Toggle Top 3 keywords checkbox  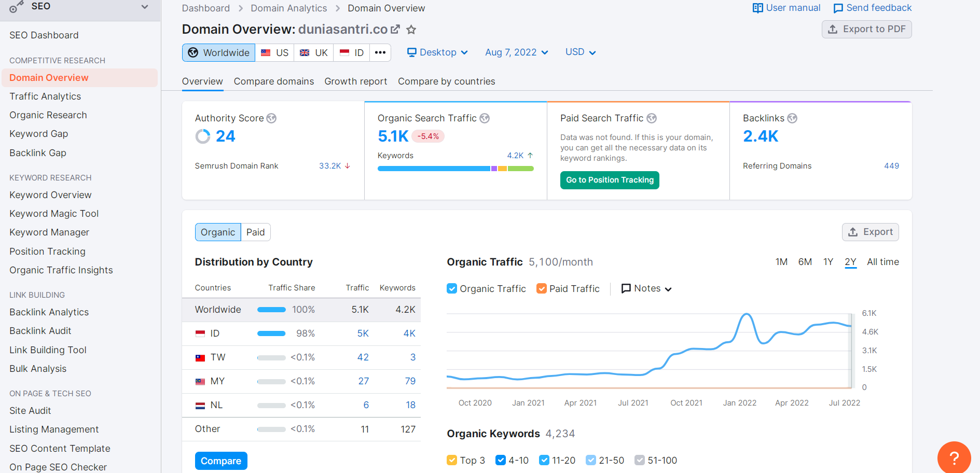pyautogui.click(x=452, y=460)
